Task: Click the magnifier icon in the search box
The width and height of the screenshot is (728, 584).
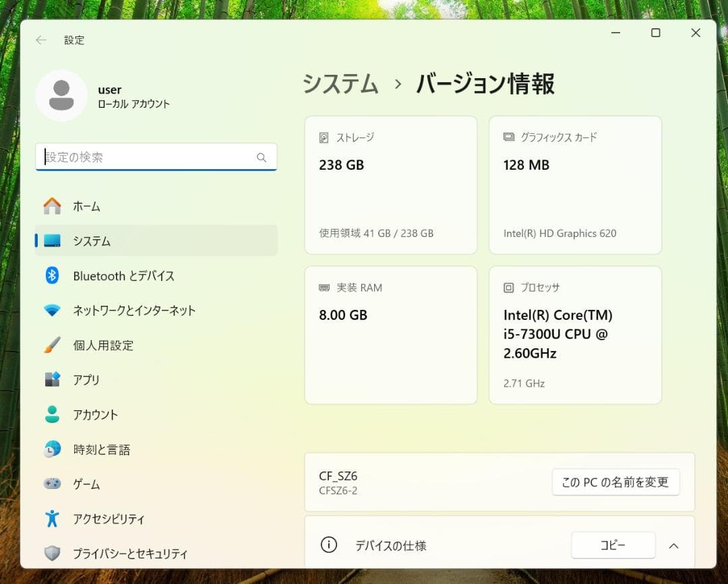Action: [262, 157]
